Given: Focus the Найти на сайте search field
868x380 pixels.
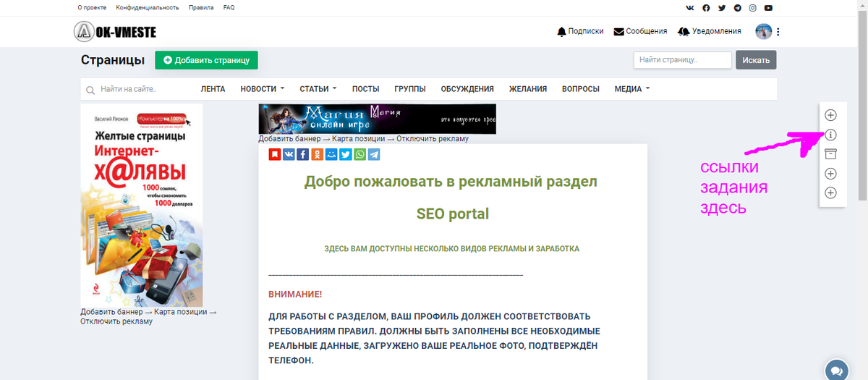Looking at the screenshot, I should (x=141, y=89).
